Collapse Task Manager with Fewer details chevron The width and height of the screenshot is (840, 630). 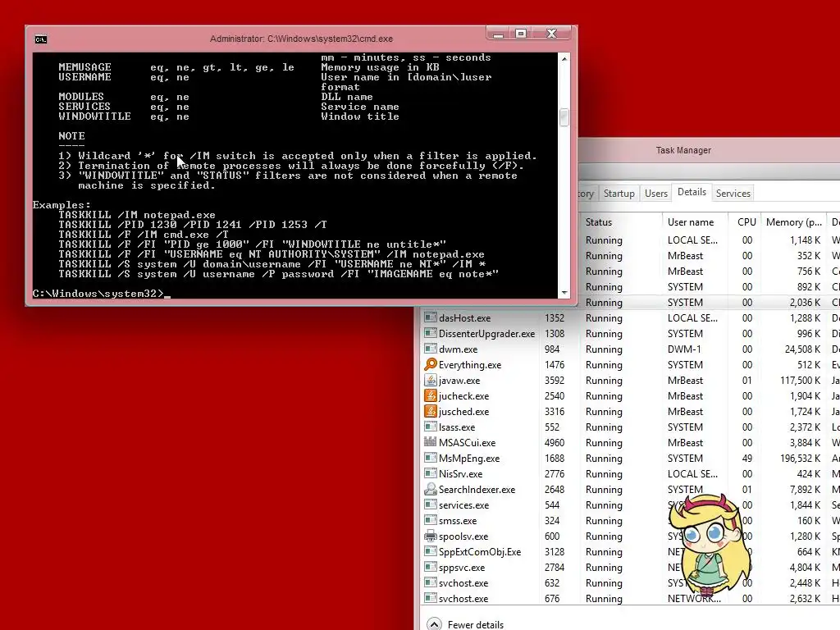tap(435, 624)
